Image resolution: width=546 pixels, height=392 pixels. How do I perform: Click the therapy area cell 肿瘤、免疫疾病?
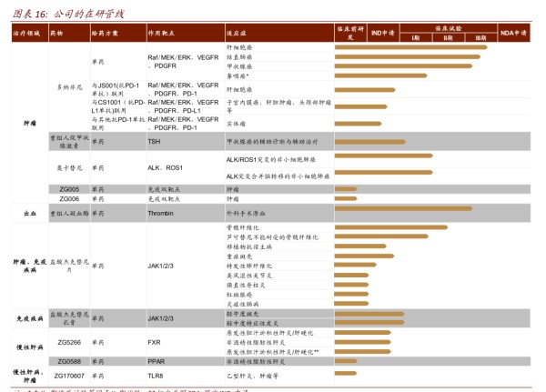[x=30, y=266]
